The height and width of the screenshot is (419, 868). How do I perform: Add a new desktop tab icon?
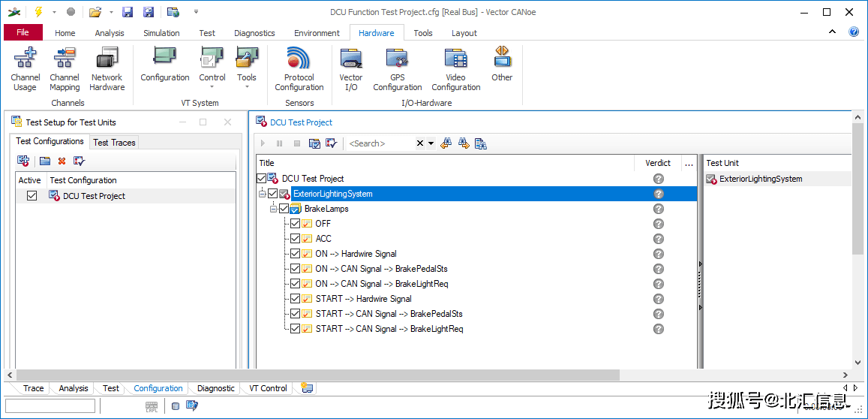click(308, 388)
